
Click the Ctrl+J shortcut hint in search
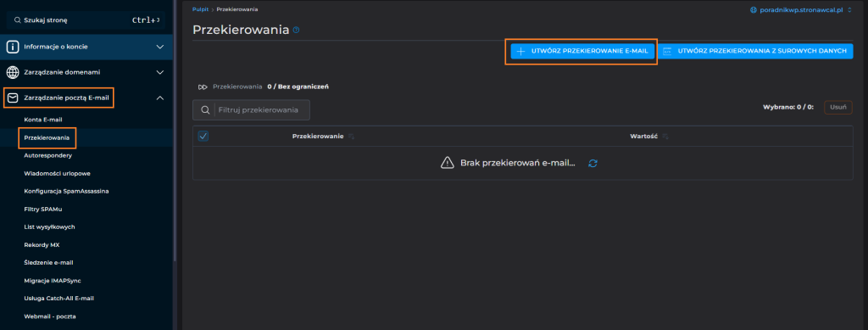146,20
